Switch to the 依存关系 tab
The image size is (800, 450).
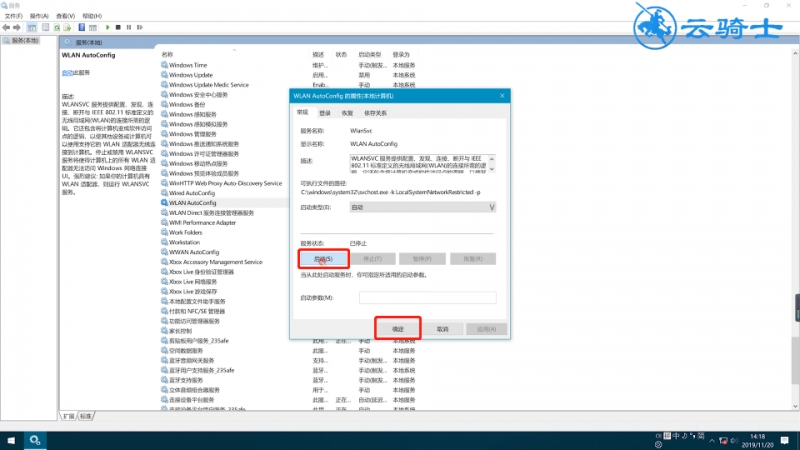376,113
